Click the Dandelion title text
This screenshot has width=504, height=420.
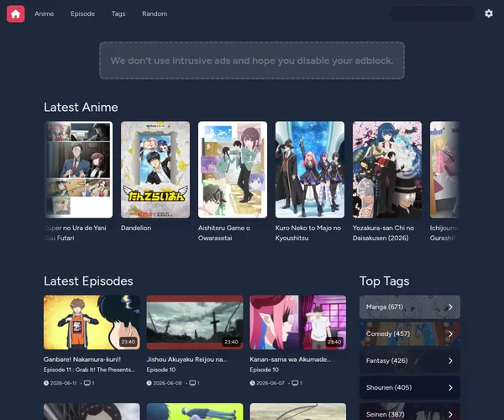[x=136, y=228]
